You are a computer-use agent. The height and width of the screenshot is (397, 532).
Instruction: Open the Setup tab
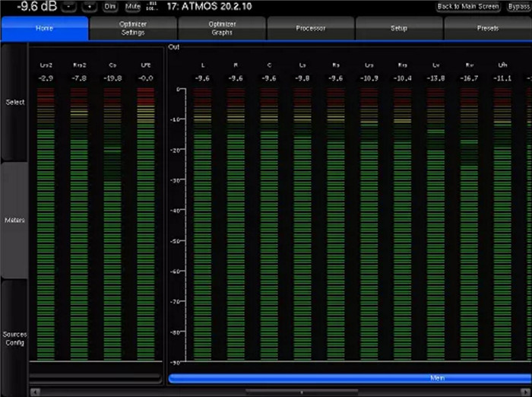(399, 28)
